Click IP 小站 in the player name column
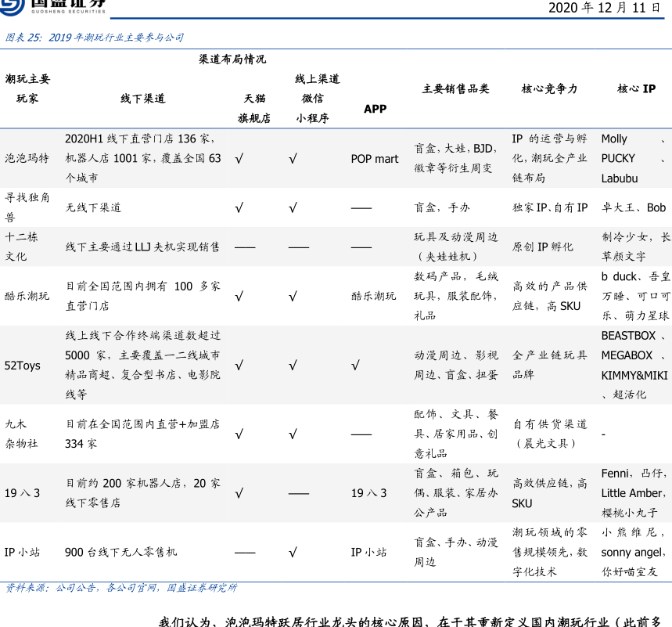Viewport: 672px width, 627px height. point(22,552)
